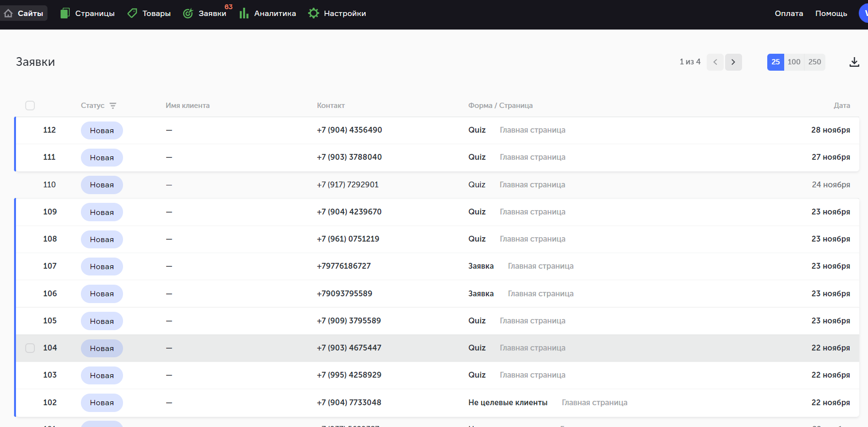Viewport: 868px width, 427px height.
Task: Go to the next page arrow
Action: 733,62
